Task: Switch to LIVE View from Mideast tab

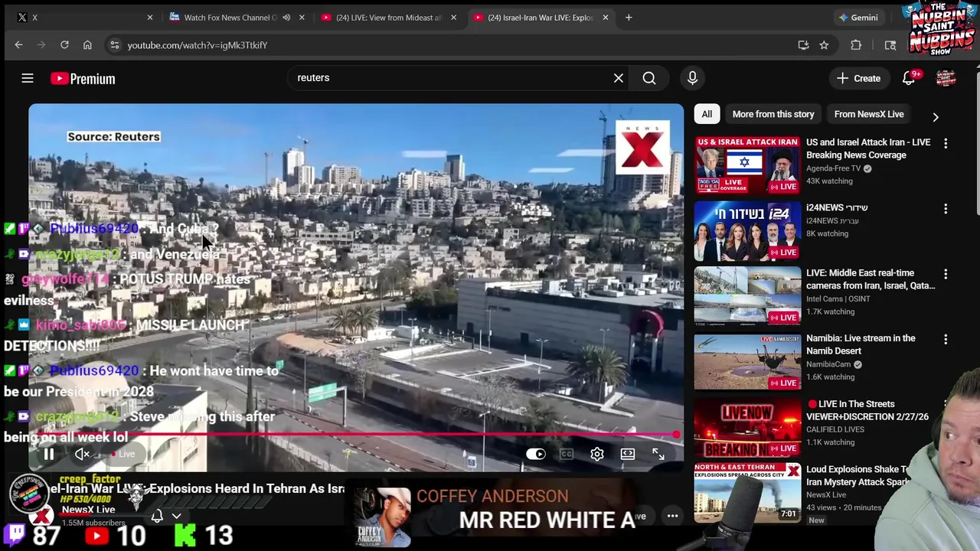Action: pyautogui.click(x=388, y=17)
